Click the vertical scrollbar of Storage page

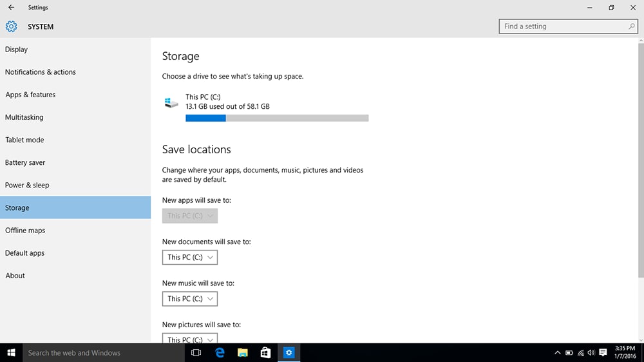tap(641, 160)
